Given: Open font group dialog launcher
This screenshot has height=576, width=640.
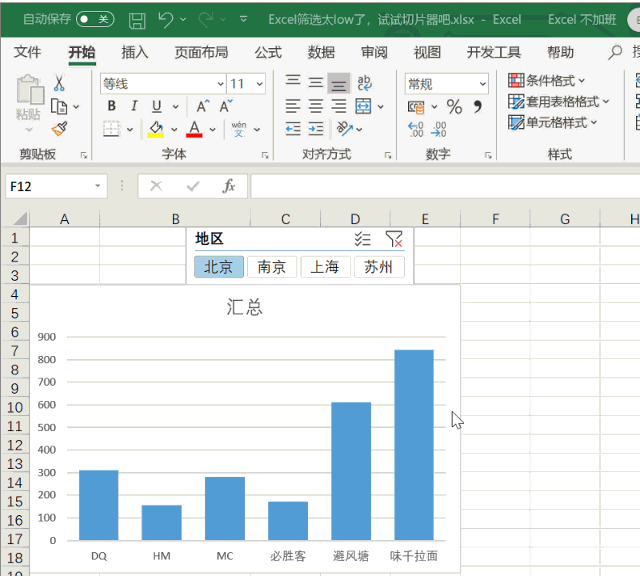Looking at the screenshot, I should [x=265, y=155].
